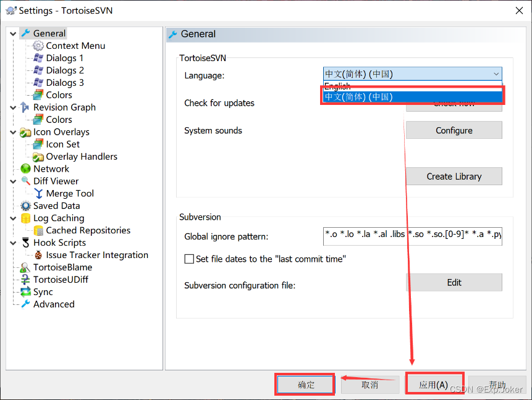
Task: Select the Revision Graph icon in tree
Action: pos(25,107)
